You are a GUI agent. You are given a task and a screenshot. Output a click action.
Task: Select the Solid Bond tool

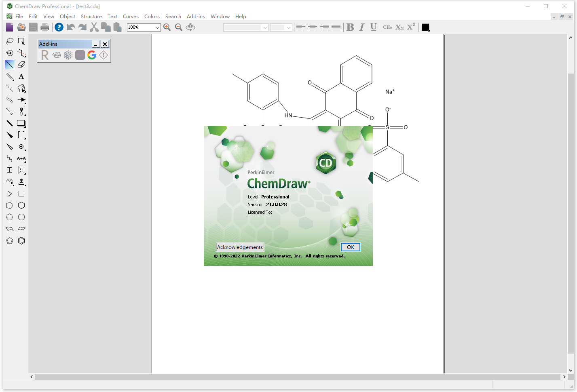[x=10, y=65]
